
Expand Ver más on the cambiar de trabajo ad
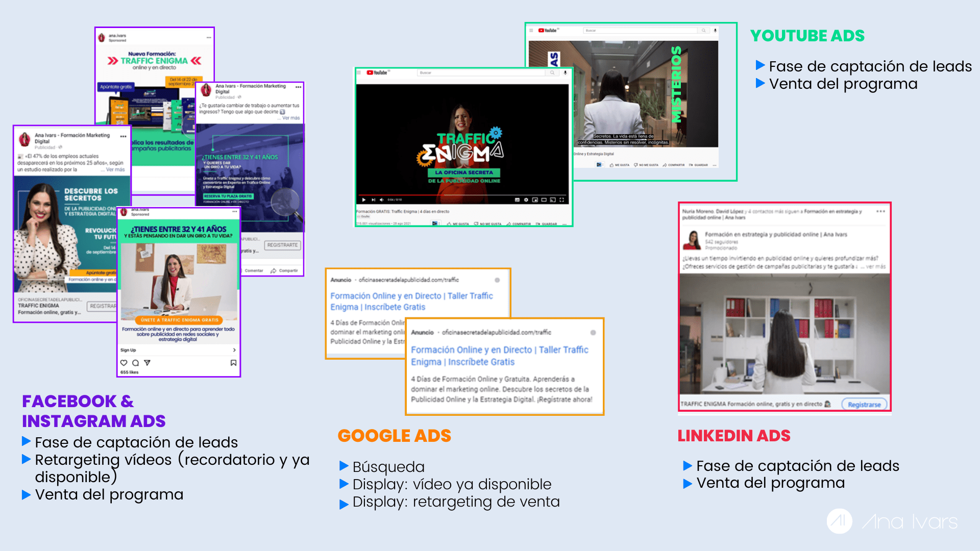(291, 118)
